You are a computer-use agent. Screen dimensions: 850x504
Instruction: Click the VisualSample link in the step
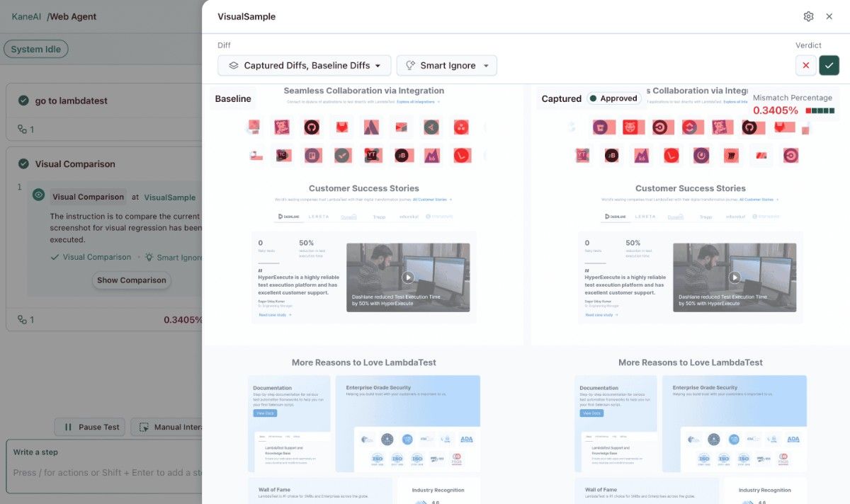click(x=169, y=197)
